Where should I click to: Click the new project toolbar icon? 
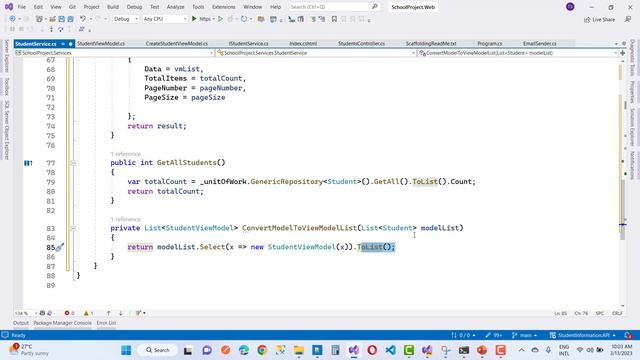[x=39, y=19]
